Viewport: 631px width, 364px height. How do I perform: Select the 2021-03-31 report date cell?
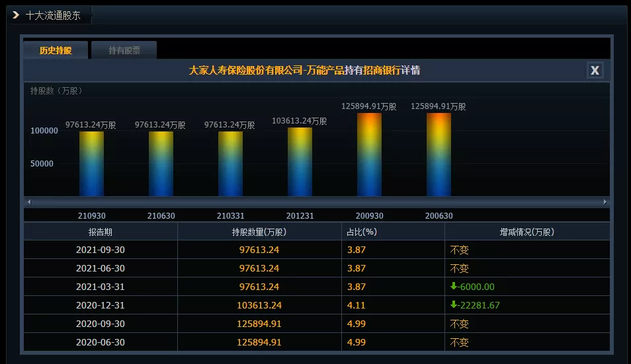[x=100, y=287]
